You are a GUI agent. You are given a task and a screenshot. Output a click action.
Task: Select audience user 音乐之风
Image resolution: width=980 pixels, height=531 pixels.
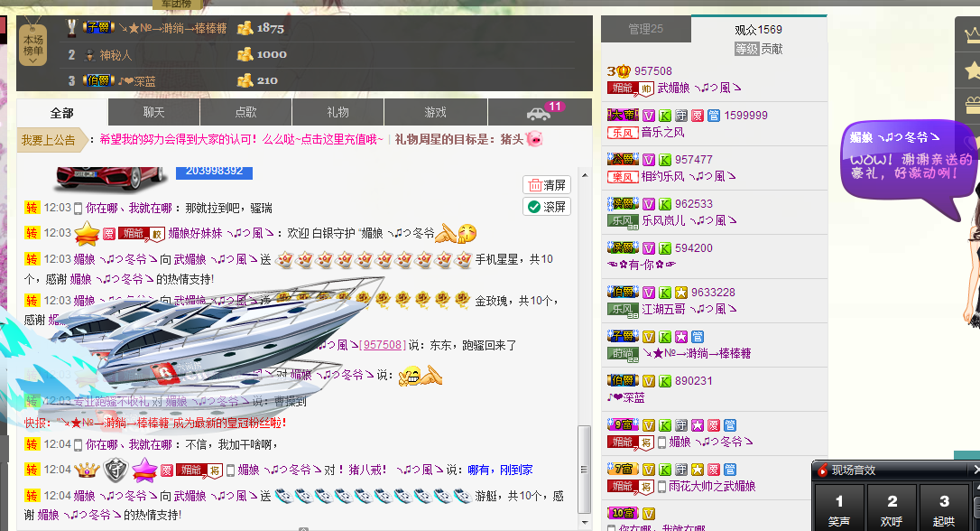pyautogui.click(x=715, y=124)
